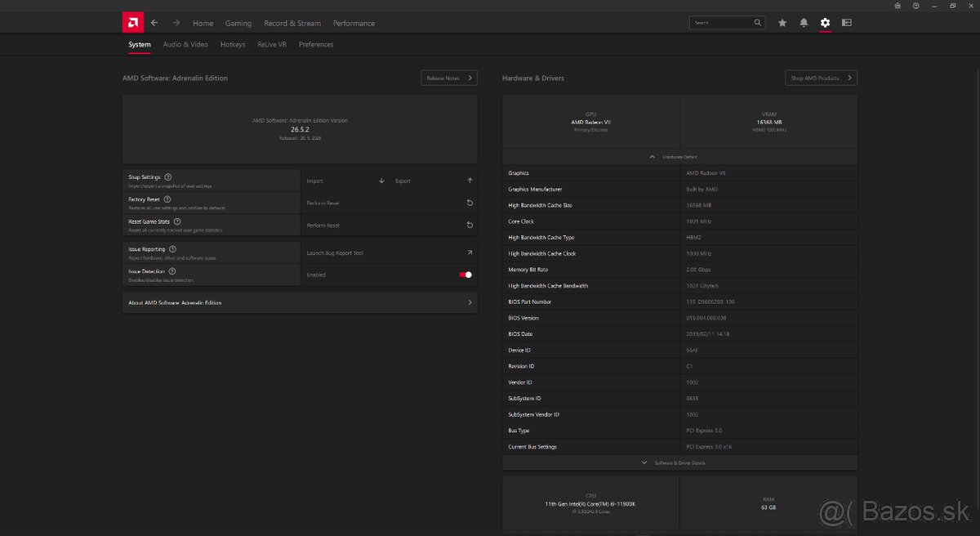Click the BIOS Date value 2019/02/11

(x=709, y=334)
